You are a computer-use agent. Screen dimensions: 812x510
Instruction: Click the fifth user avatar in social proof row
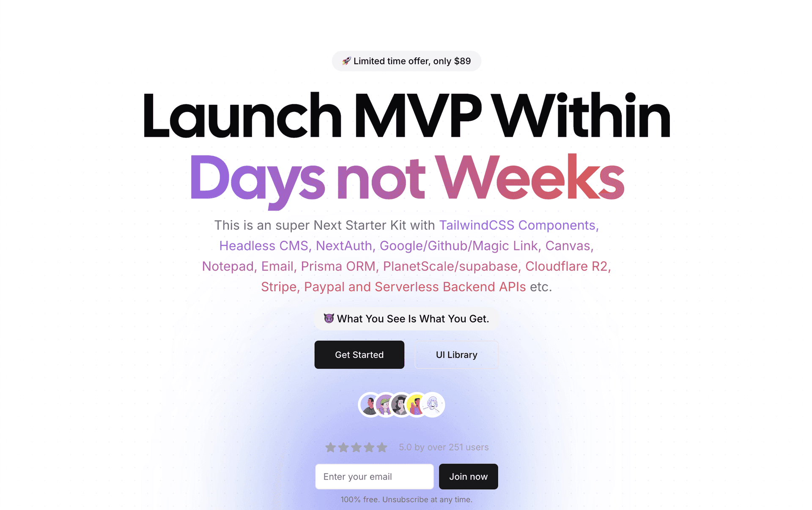[433, 404]
